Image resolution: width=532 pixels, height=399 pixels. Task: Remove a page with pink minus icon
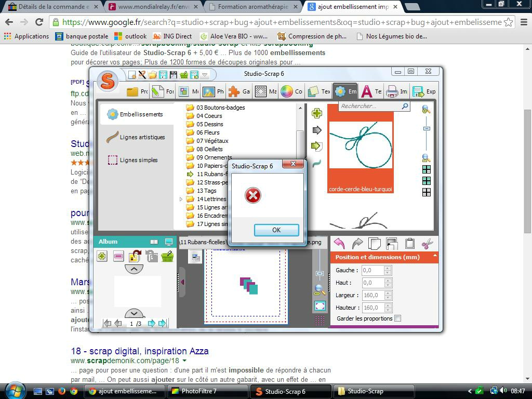coord(118,256)
